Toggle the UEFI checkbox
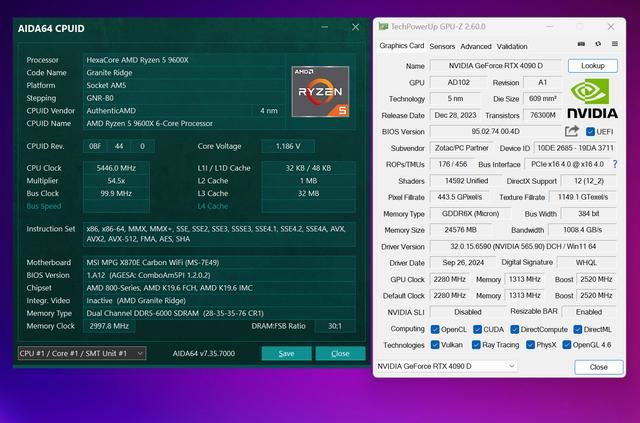Viewport: 640px width, 423px height. (590, 131)
